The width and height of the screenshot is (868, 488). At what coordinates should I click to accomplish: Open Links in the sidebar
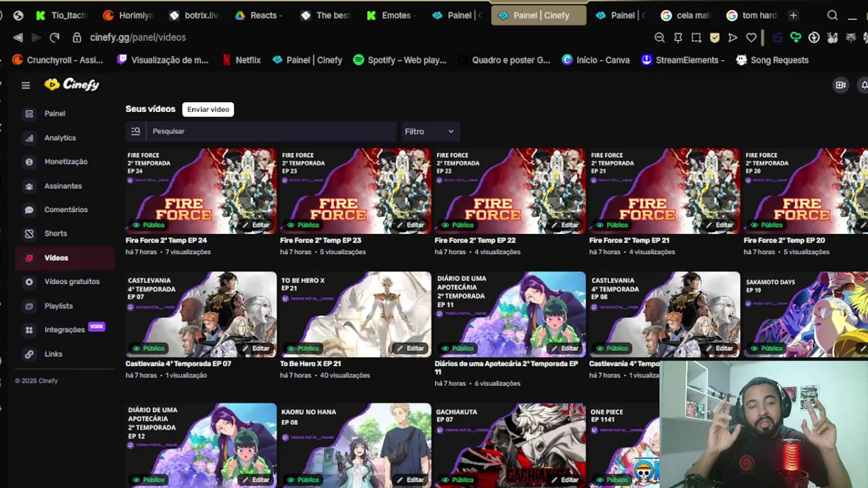[x=54, y=354]
